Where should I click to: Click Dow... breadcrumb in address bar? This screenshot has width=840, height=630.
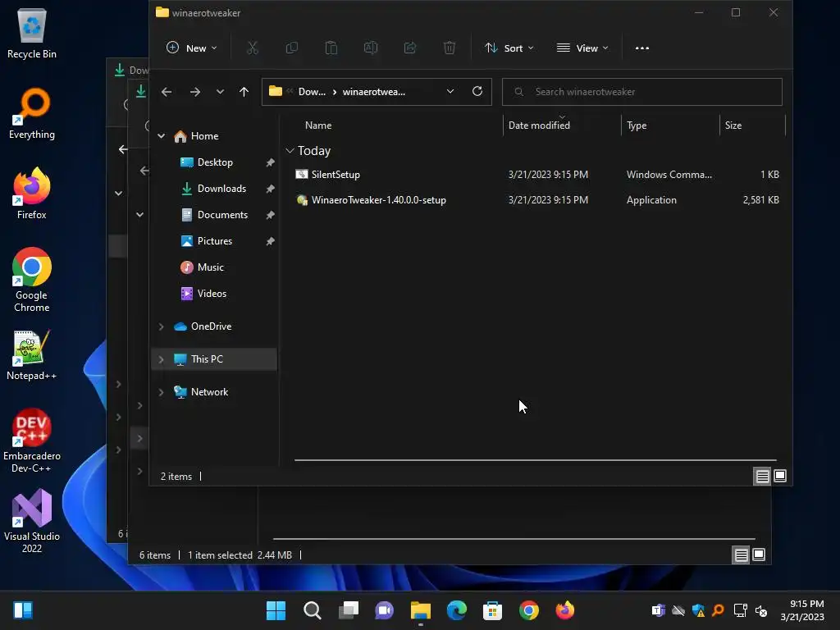[312, 92]
